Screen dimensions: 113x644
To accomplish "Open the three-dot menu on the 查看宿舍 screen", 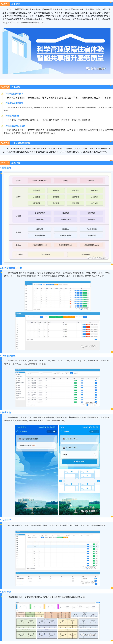I will pyautogui.click(x=49, y=431).
